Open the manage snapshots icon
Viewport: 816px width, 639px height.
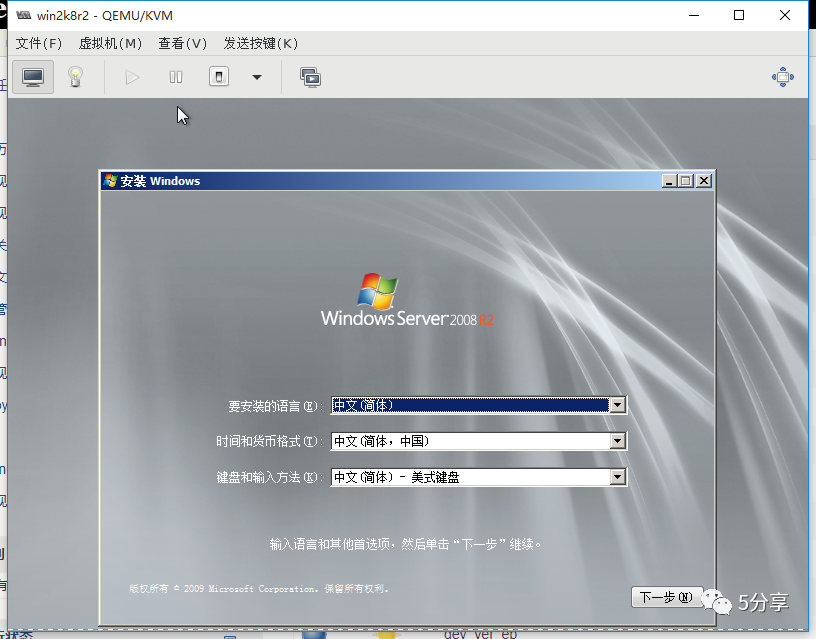pyautogui.click(x=311, y=78)
